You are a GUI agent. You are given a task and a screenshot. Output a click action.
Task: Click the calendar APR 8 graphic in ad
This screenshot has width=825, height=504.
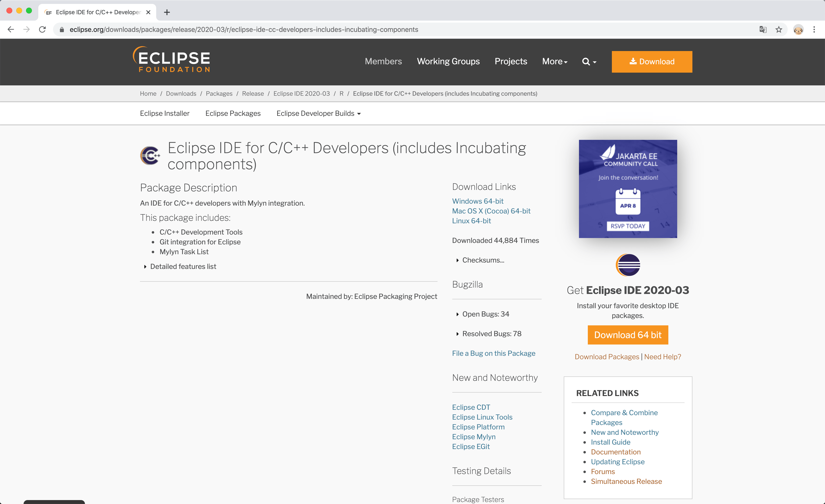[x=628, y=202]
